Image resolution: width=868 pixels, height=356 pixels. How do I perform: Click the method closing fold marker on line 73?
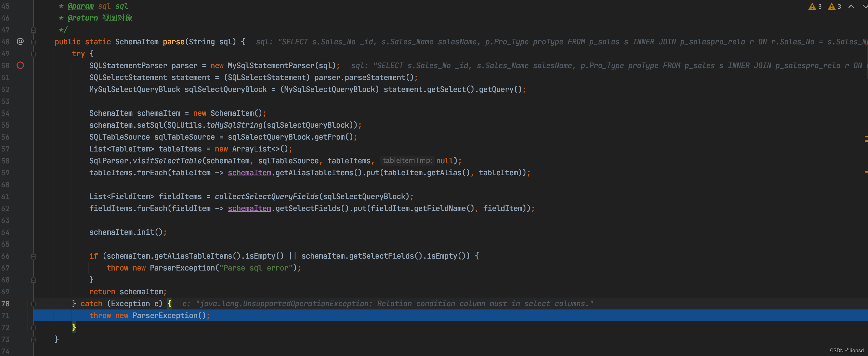(x=33, y=339)
